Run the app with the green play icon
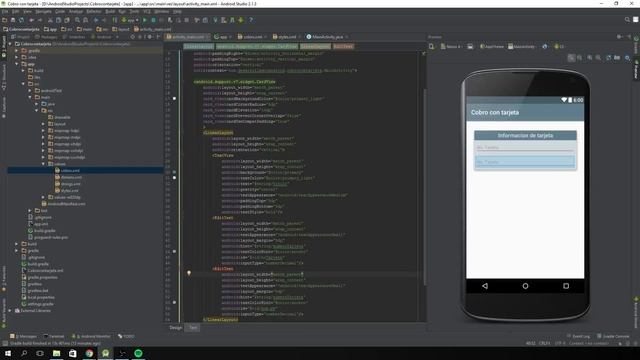Viewport: 640px width, 360px height. 144,20
